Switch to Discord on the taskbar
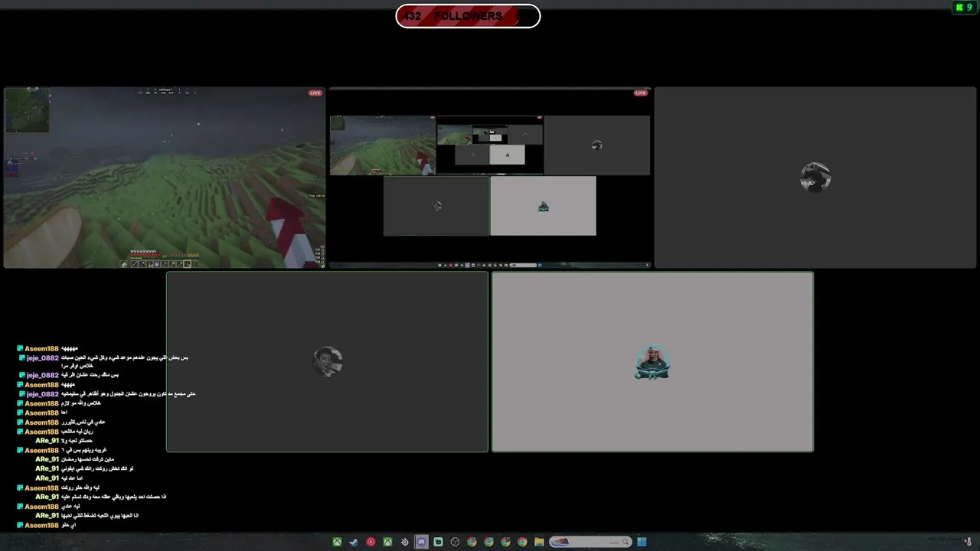This screenshot has height=551, width=980. pyautogui.click(x=421, y=542)
